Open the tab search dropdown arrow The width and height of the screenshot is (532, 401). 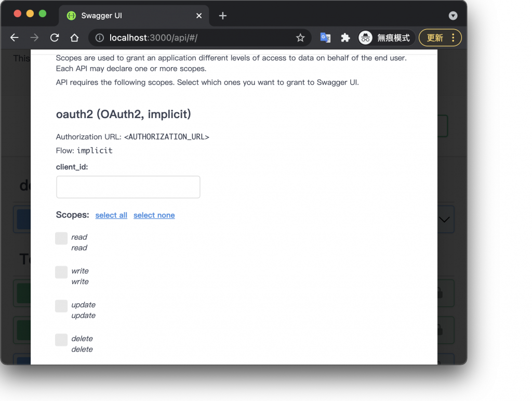(x=453, y=16)
